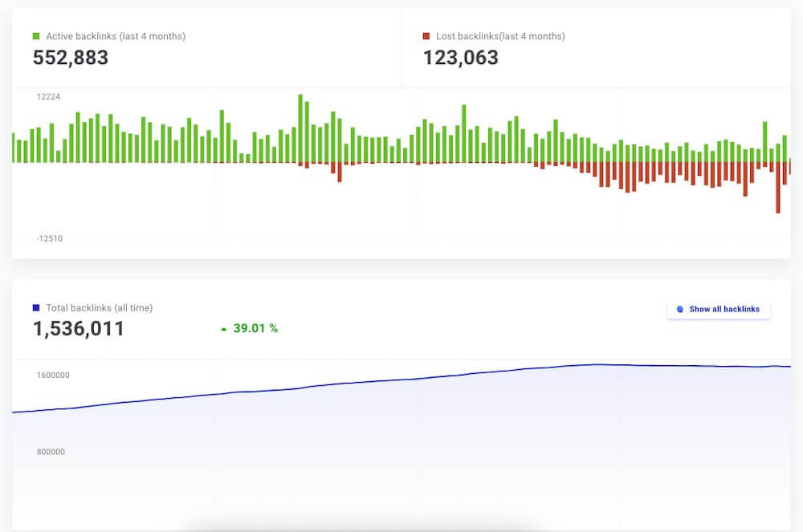Click the 1600000 axis label
Image resolution: width=803 pixels, height=532 pixels.
pos(53,375)
